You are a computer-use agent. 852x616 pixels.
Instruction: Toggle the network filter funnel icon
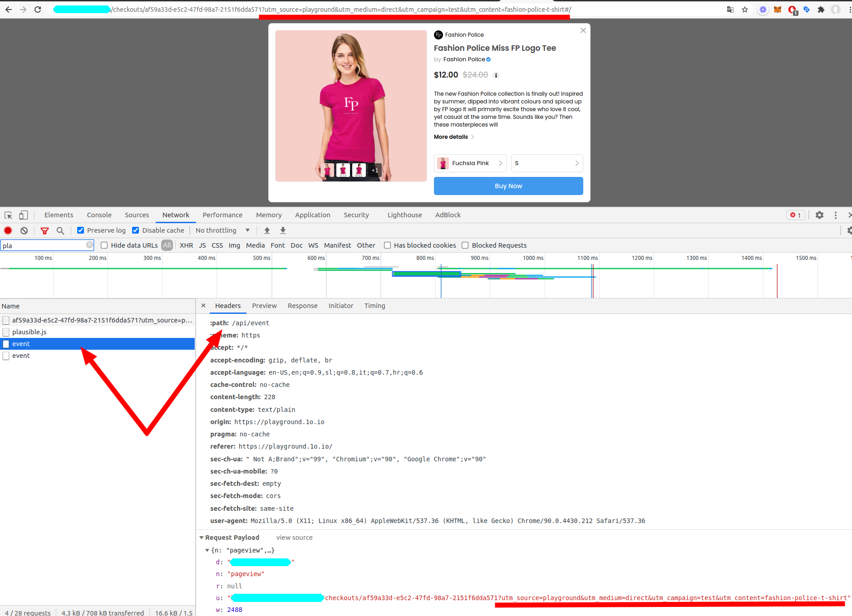pos(44,230)
